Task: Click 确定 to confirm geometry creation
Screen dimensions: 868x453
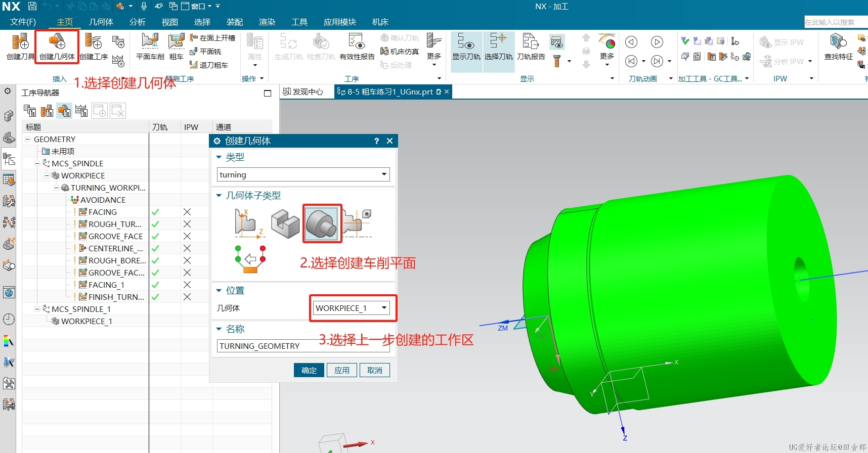Action: 309,370
